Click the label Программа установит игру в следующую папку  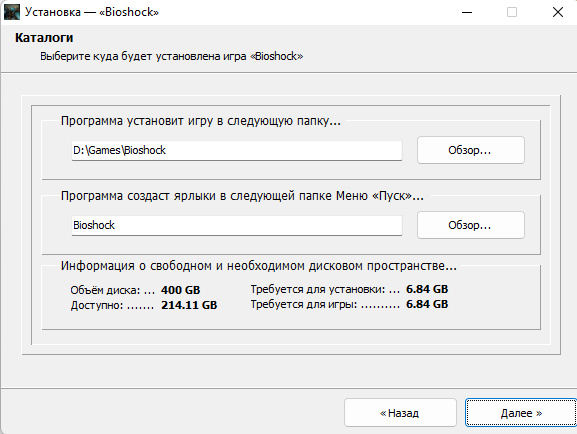pyautogui.click(x=201, y=121)
